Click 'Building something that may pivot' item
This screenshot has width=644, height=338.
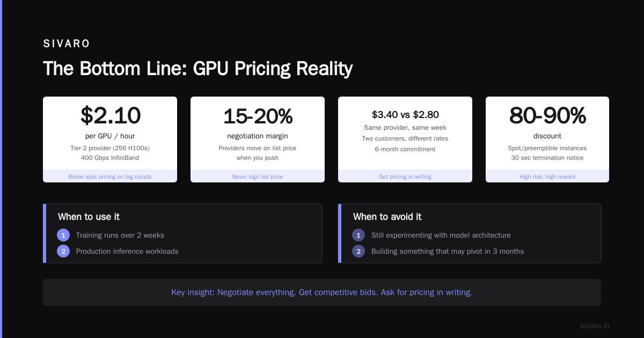(448, 251)
